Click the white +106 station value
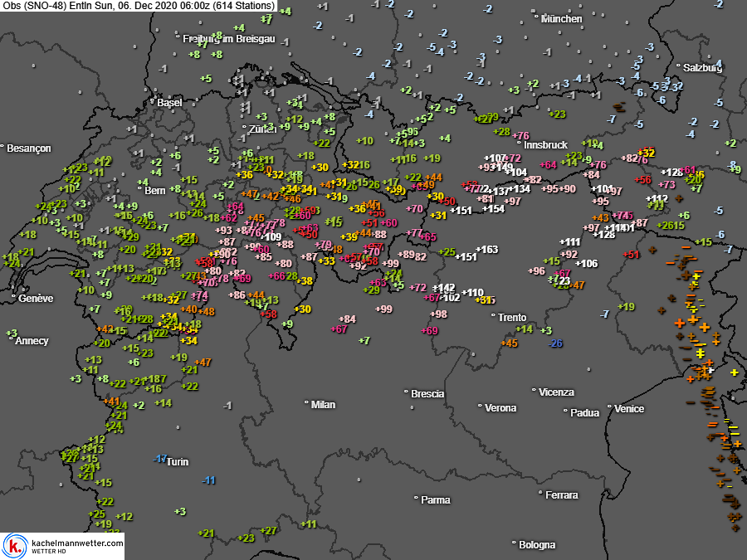Image resolution: width=747 pixels, height=560 pixels. point(586,263)
